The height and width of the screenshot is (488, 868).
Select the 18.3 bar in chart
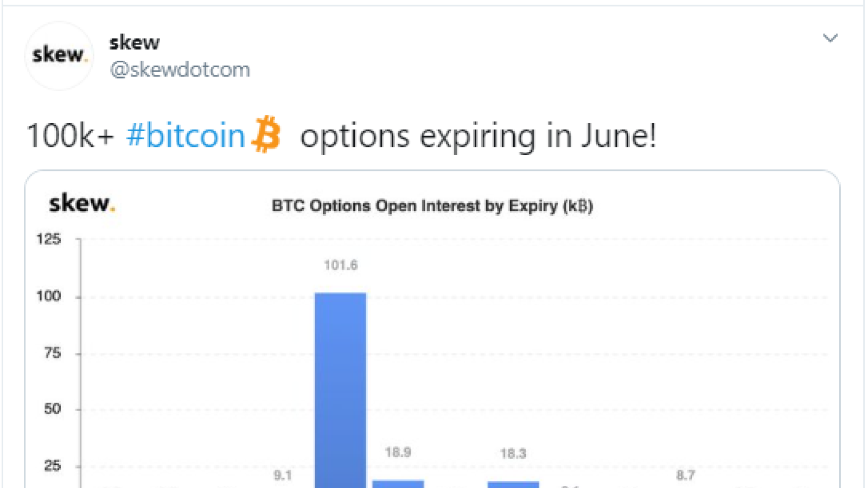click(513, 484)
